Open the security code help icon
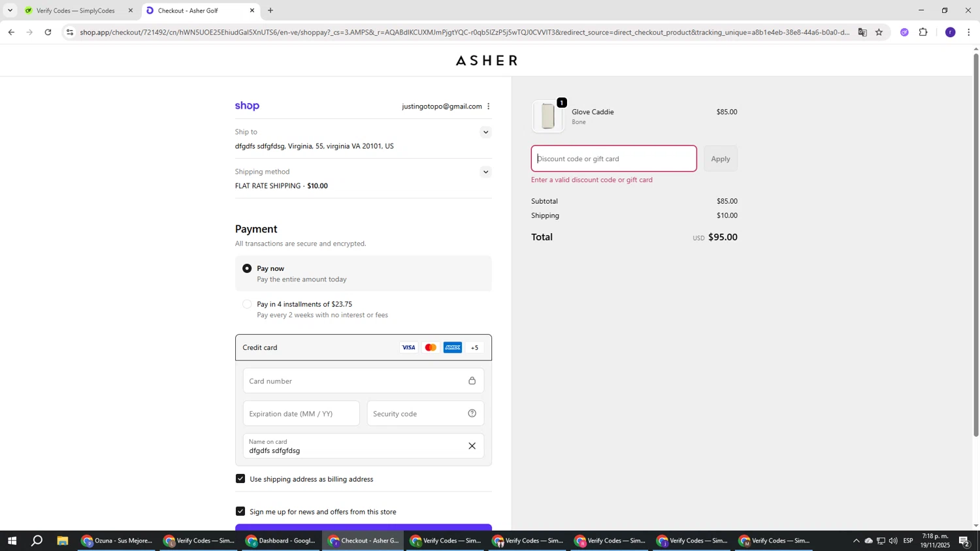980x551 pixels. 472,413
